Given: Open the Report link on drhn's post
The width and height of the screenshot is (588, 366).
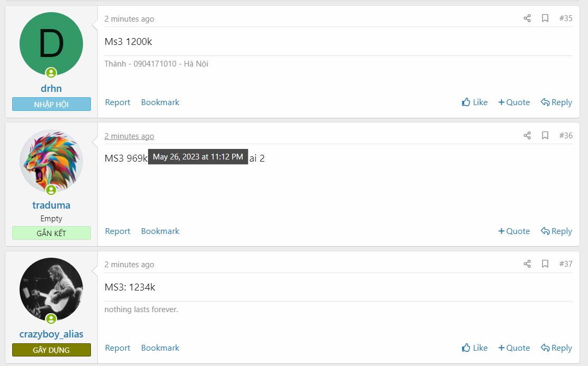Looking at the screenshot, I should point(117,102).
